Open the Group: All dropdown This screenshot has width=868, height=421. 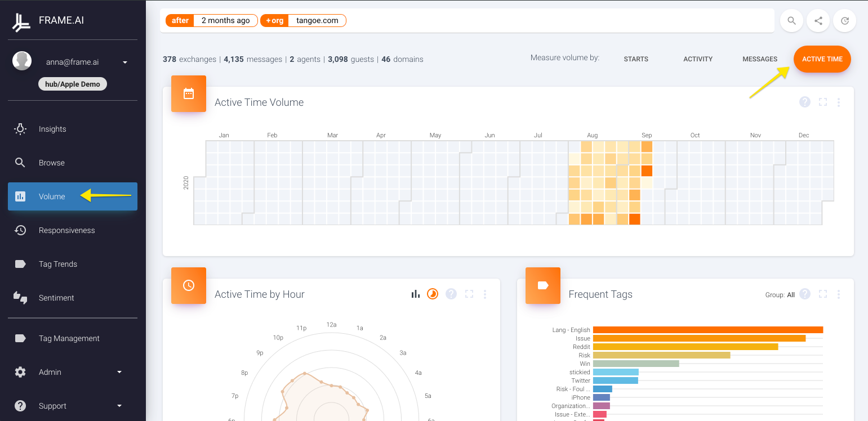tap(780, 294)
